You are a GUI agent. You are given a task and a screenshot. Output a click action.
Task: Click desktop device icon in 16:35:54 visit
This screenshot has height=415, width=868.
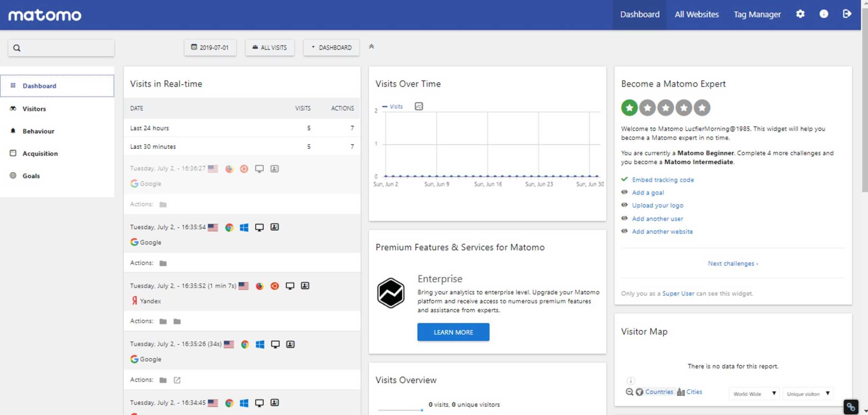click(x=259, y=228)
